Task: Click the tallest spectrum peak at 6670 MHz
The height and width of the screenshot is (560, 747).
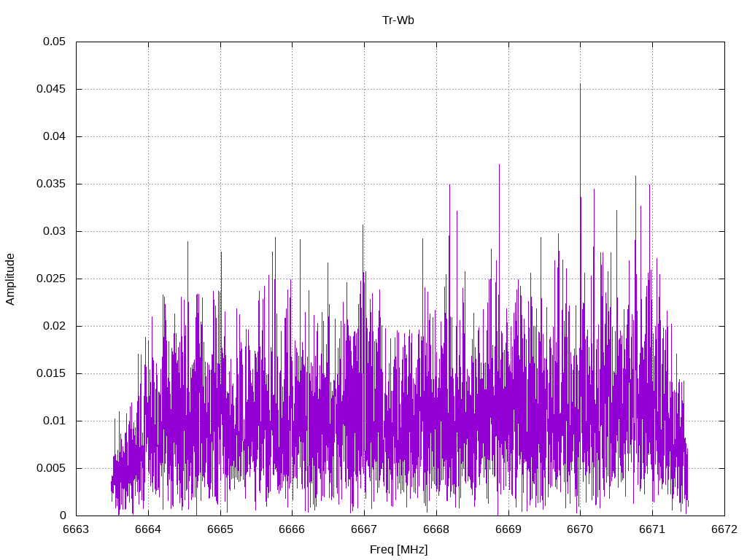Action: (580, 85)
